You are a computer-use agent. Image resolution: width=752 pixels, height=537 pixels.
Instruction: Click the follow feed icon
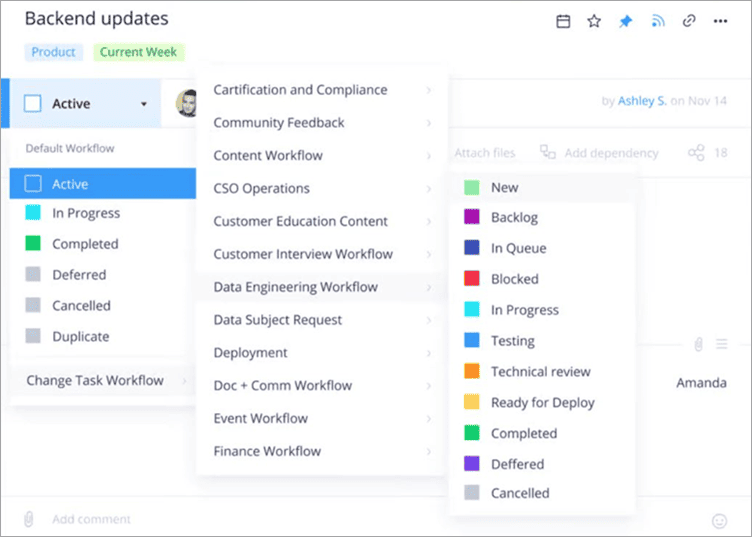[x=658, y=21]
